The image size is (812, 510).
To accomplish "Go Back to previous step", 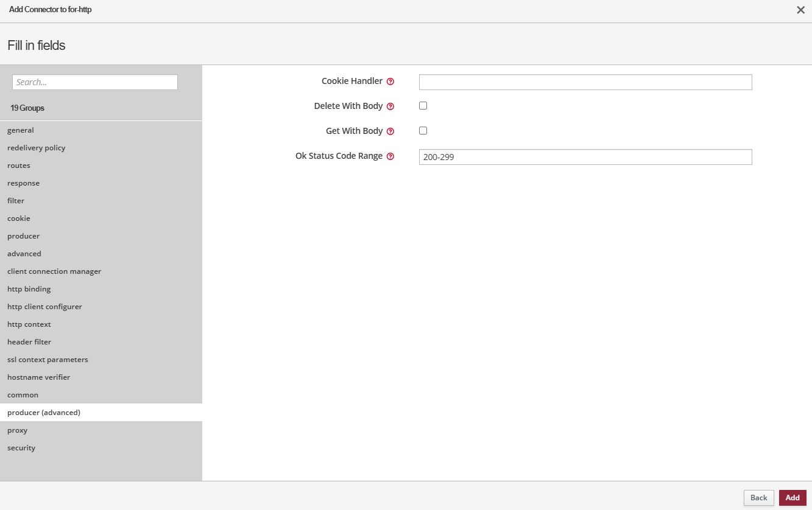I will (758, 498).
